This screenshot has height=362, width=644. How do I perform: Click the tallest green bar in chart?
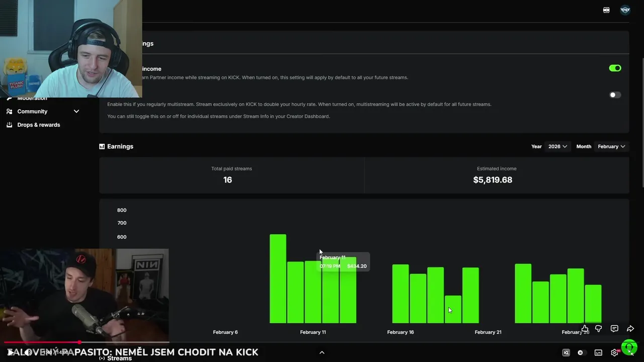278,279
